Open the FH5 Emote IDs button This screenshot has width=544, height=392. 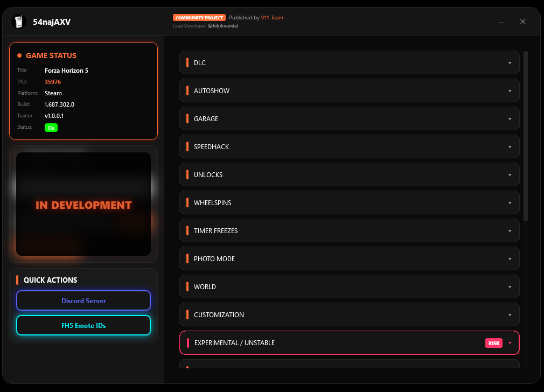[83, 325]
